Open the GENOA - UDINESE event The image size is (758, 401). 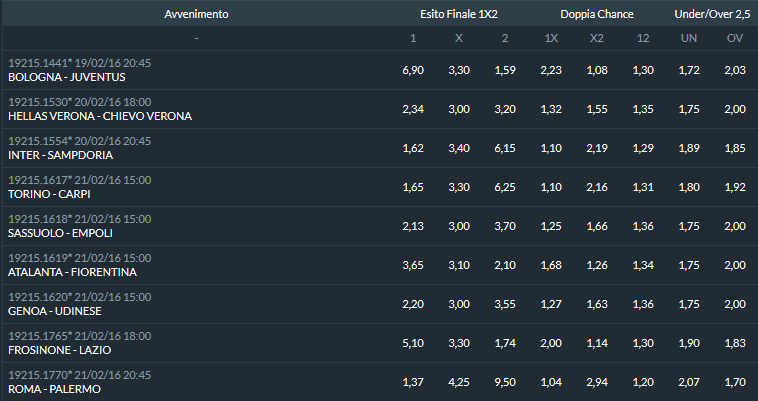(x=55, y=311)
